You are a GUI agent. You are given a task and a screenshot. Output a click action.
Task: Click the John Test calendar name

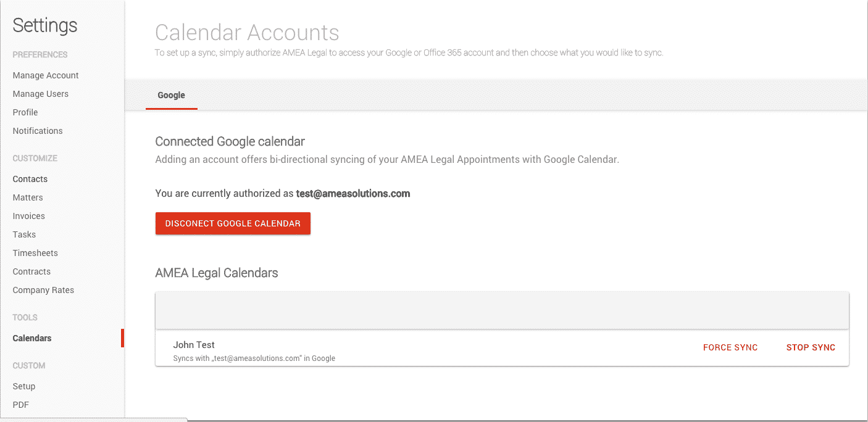[x=194, y=345]
